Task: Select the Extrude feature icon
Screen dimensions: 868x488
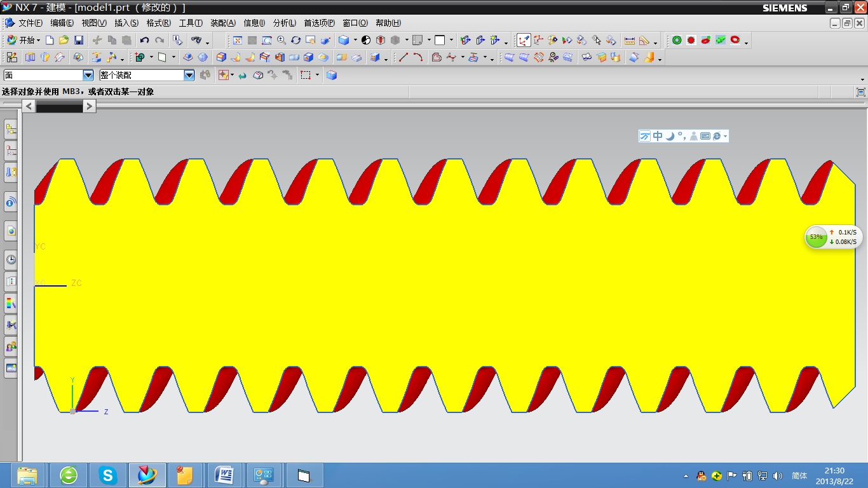Action: pyautogui.click(x=30, y=57)
